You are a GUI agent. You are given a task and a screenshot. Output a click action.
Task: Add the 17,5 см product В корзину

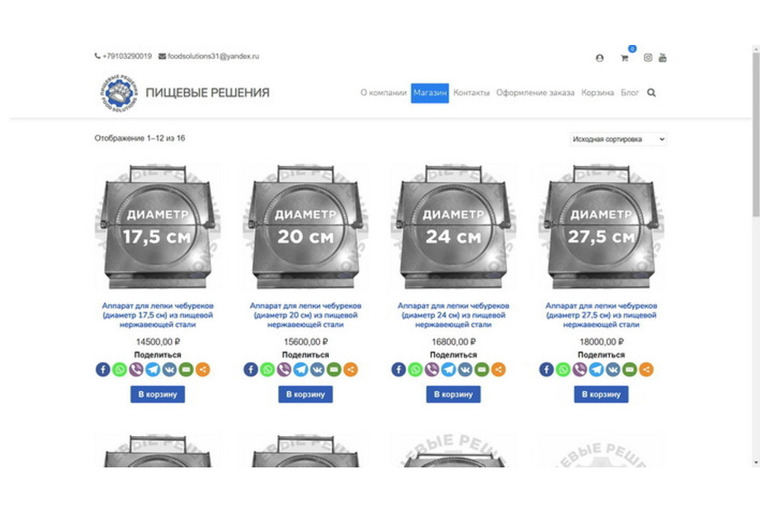[x=158, y=394]
